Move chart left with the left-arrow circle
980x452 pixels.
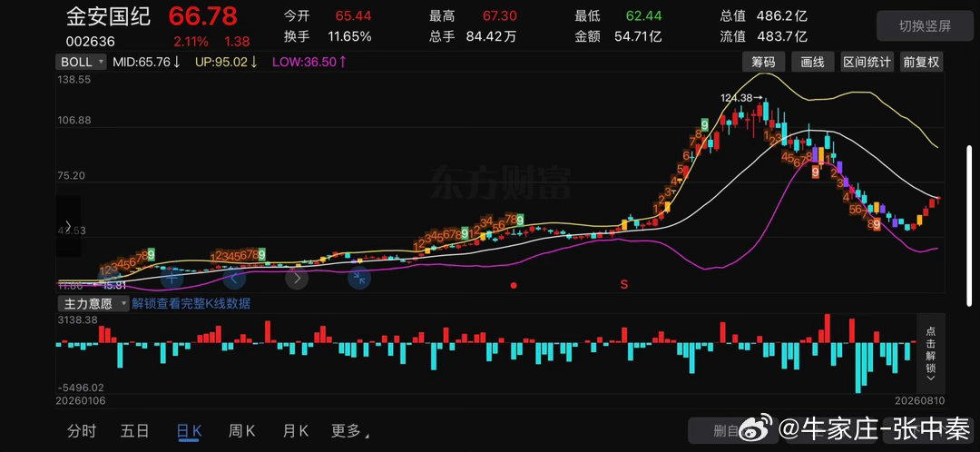[234, 279]
